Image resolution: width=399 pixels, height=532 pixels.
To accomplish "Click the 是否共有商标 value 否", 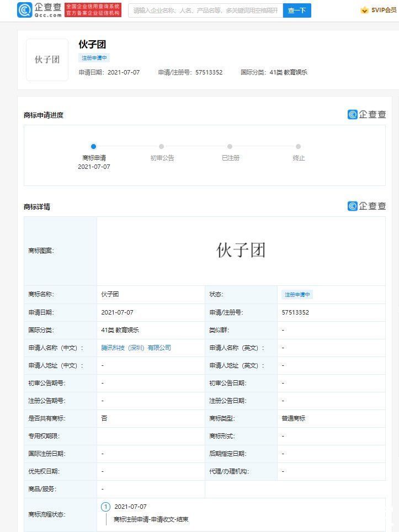I will point(104,418).
